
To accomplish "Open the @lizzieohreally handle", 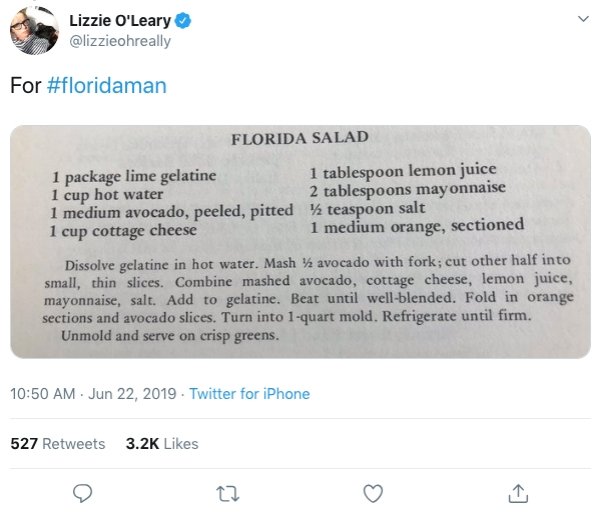I will click(x=120, y=41).
